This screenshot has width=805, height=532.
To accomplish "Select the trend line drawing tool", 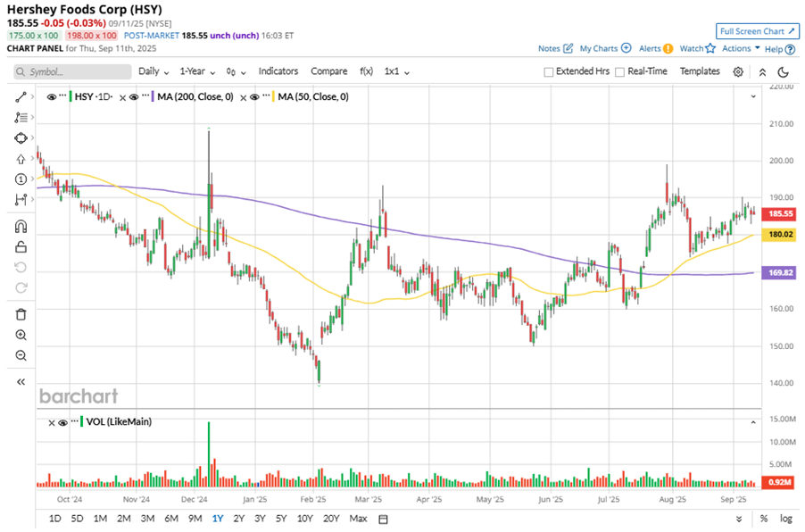I will point(21,97).
